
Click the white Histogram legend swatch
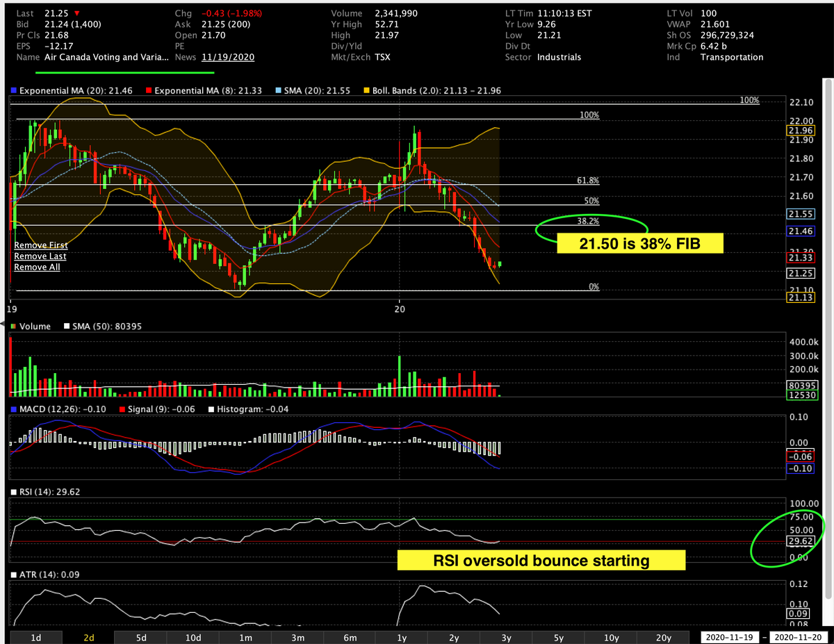(212, 409)
